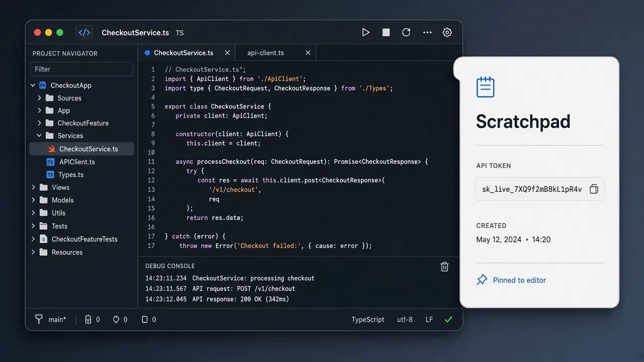This screenshot has height=362, width=644.
Task: Click the TypeScript language mode in status bar
Action: [368, 319]
